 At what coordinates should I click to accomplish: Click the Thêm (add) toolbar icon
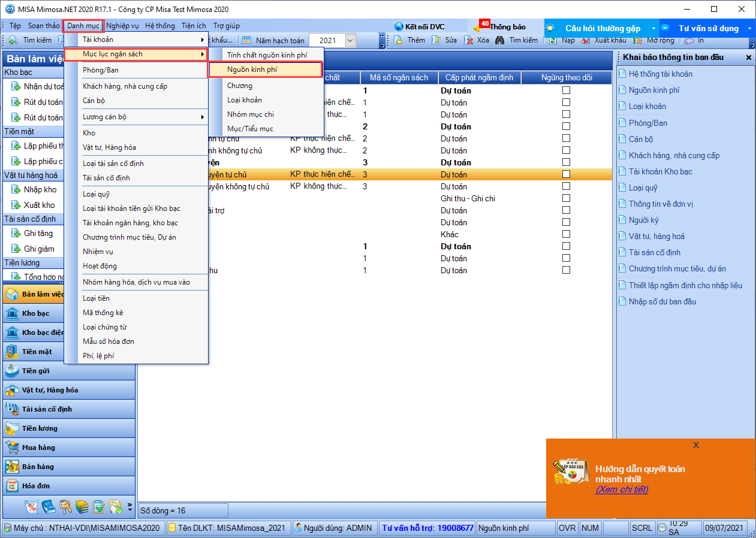398,40
